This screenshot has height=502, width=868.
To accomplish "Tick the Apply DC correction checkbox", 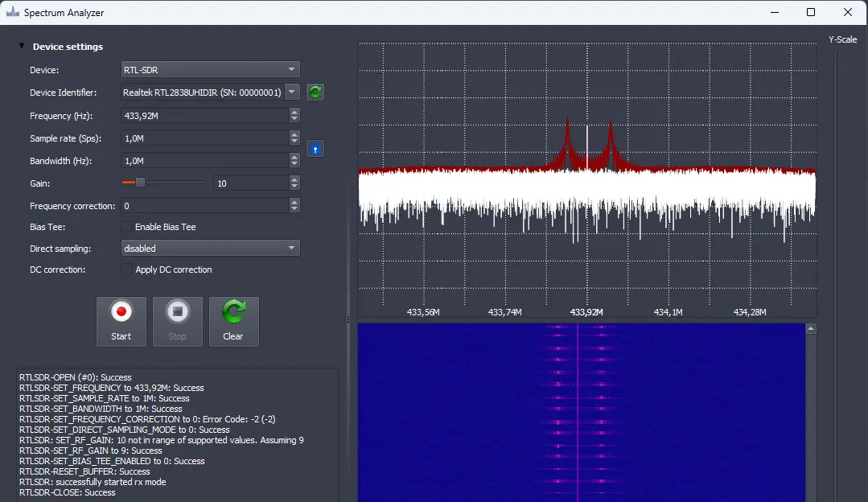I will click(x=126, y=270).
